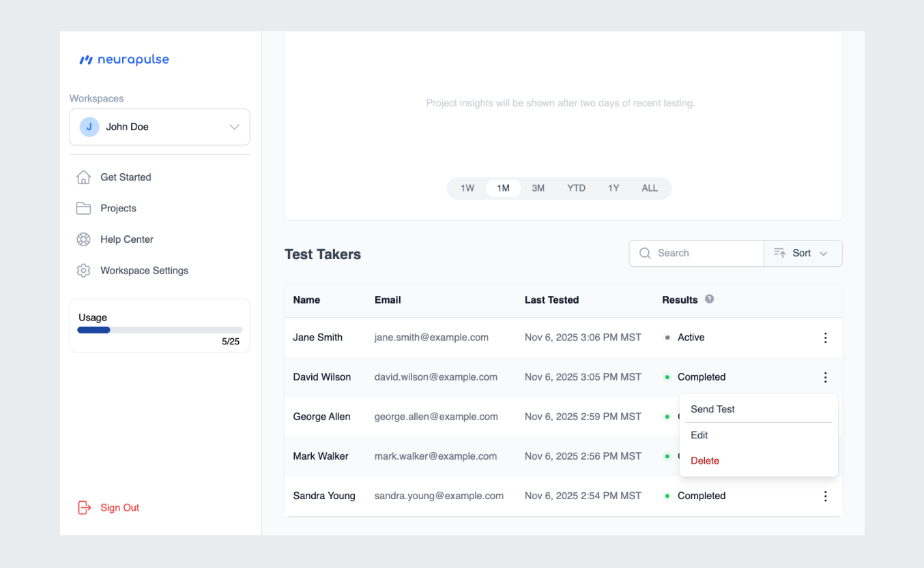Click the Results column header
The image size is (924, 568).
680,300
